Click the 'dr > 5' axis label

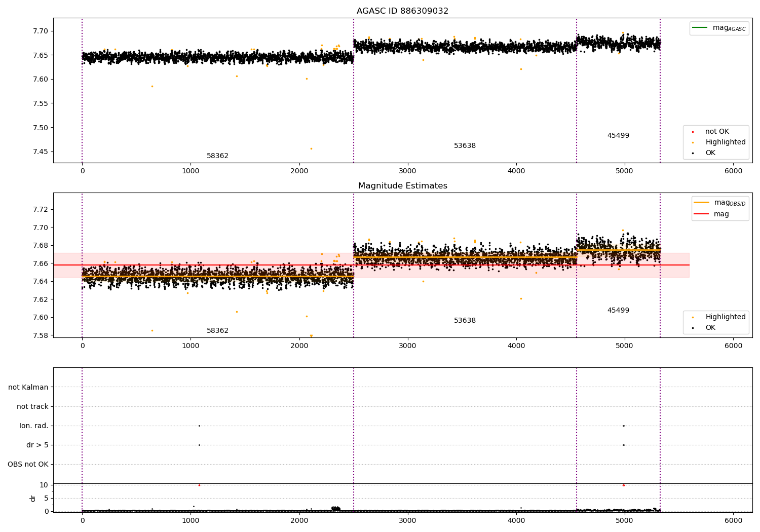tap(37, 445)
